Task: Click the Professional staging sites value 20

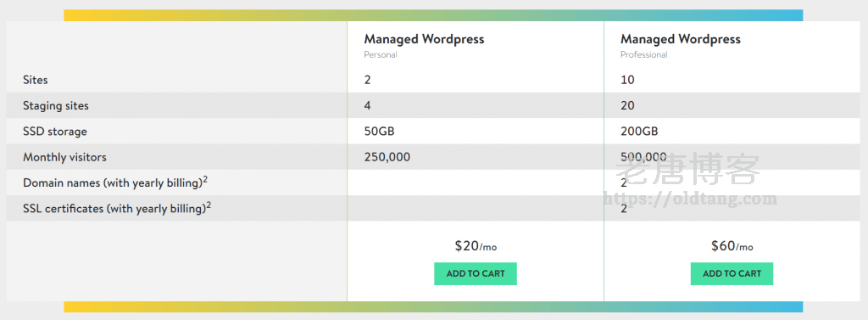Action: [627, 105]
